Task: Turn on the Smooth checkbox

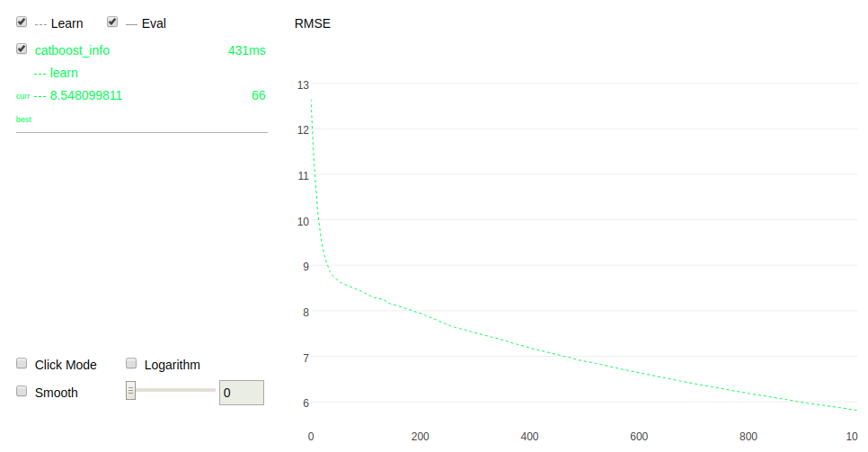Action: point(22,392)
